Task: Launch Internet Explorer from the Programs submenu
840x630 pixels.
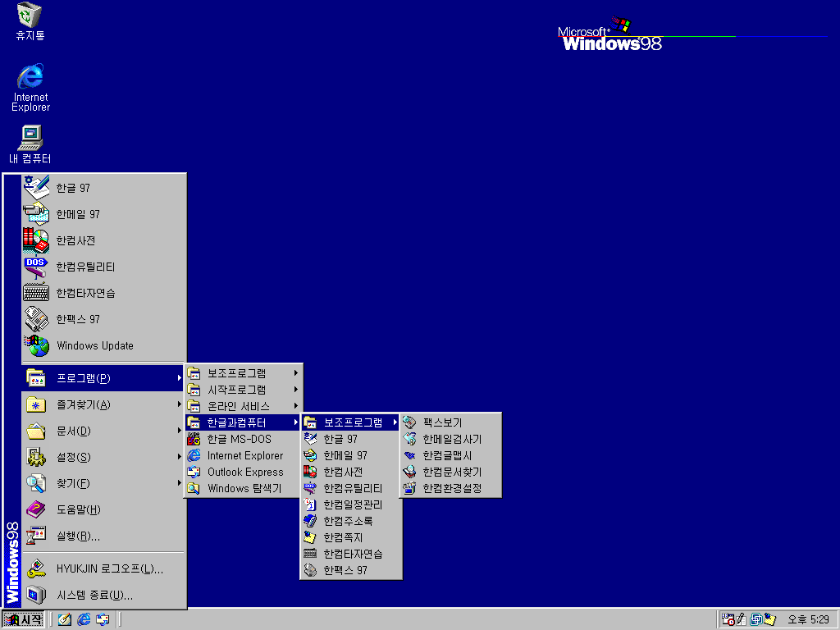Action: tap(243, 455)
